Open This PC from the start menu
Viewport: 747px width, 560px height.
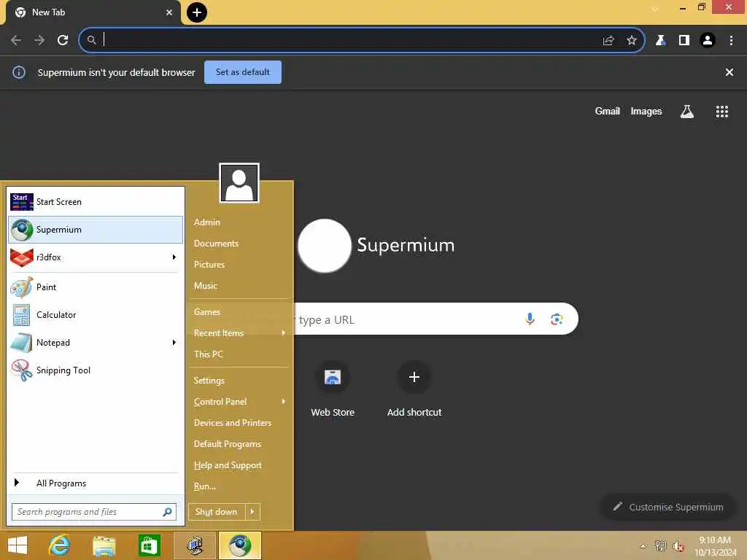208,354
